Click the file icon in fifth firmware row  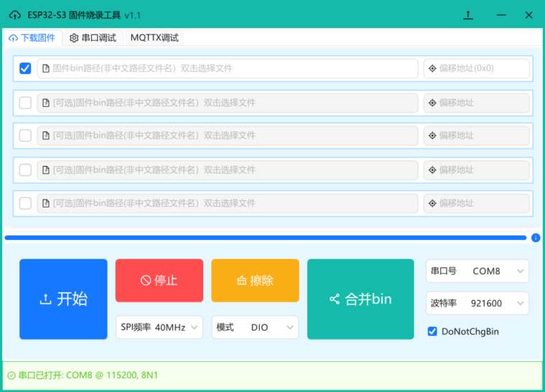click(x=46, y=203)
